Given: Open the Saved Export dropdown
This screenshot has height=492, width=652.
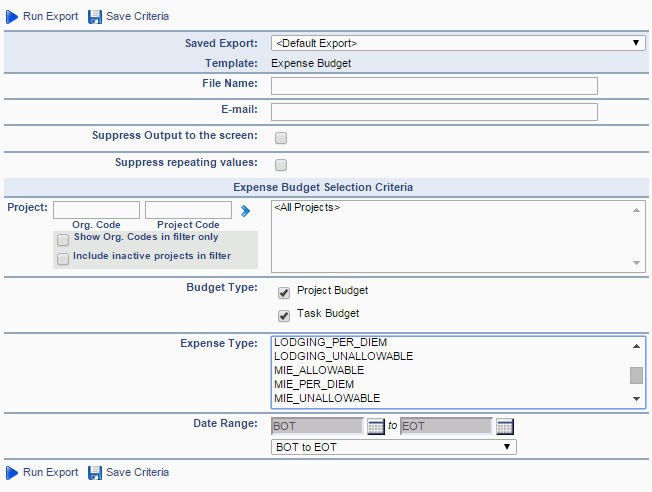Looking at the screenshot, I should pos(458,43).
